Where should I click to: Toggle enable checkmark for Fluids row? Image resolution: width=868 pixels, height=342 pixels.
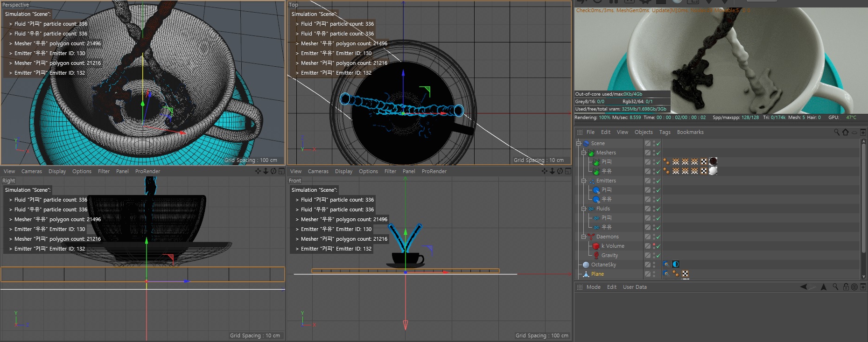click(x=658, y=209)
